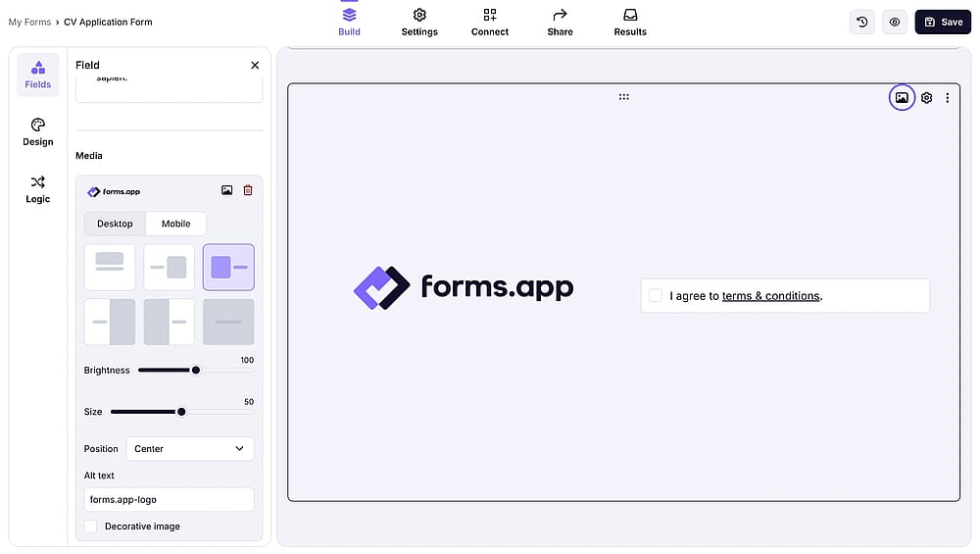Open the Results tab
The height and width of the screenshot is (554, 980).
(x=630, y=22)
